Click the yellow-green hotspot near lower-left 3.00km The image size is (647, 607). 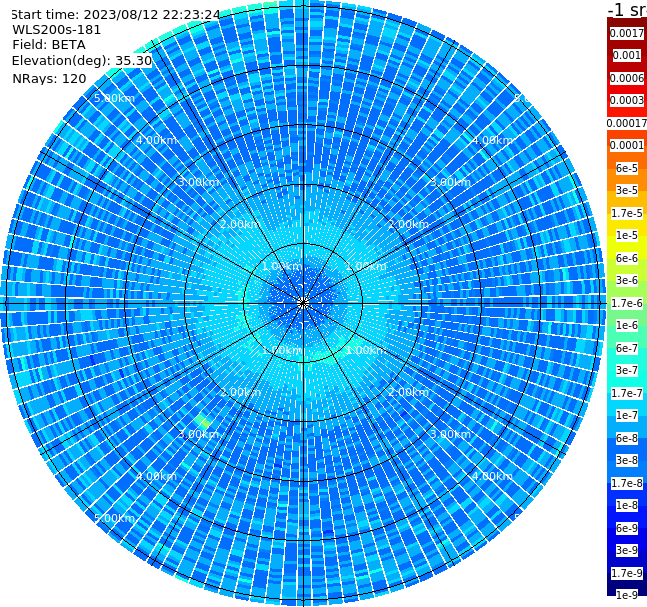203,421
